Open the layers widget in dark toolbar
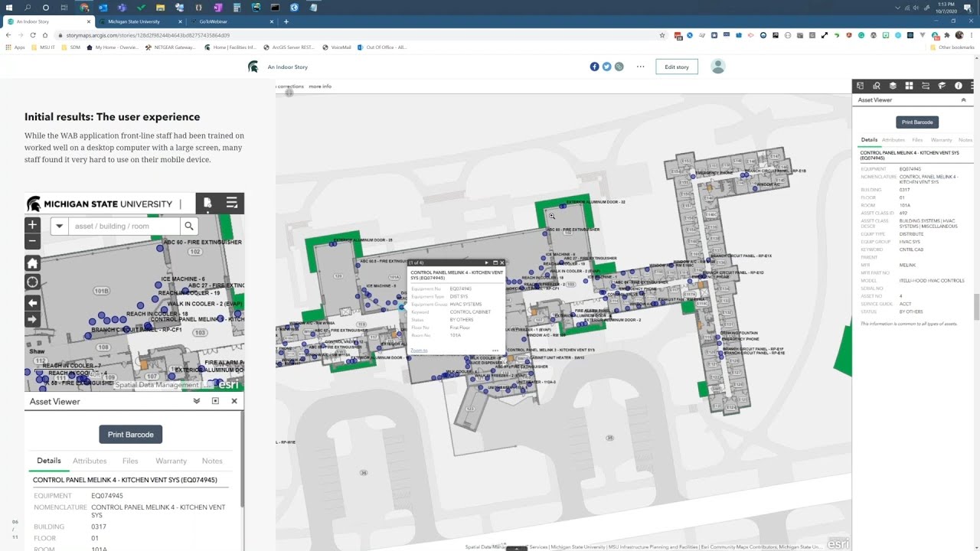The image size is (980, 551). point(893,86)
